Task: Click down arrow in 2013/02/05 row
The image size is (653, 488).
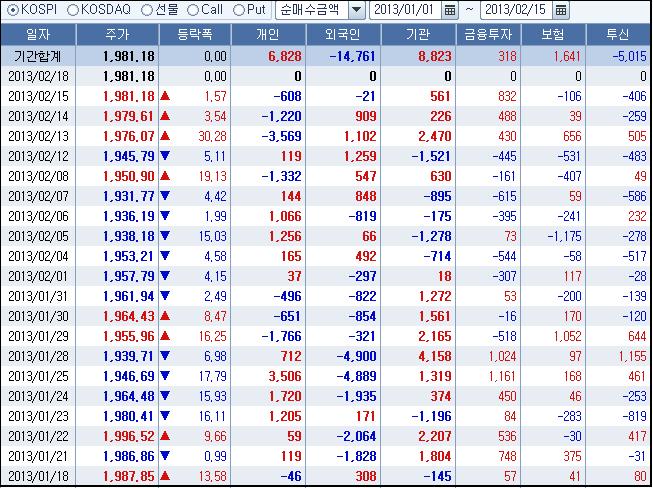Action: point(165,236)
